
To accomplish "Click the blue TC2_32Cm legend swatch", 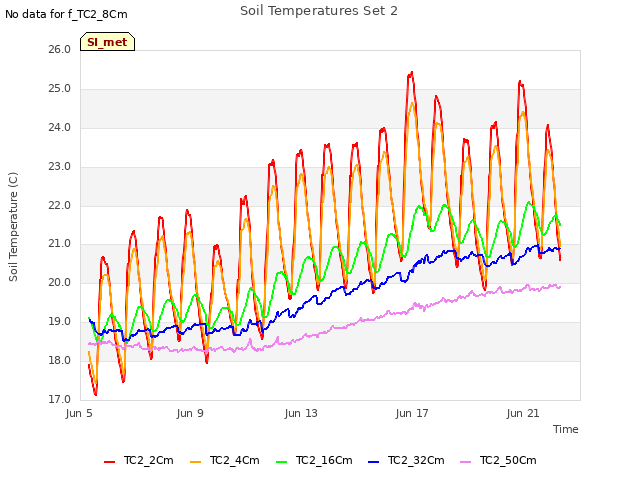I will point(373,462).
